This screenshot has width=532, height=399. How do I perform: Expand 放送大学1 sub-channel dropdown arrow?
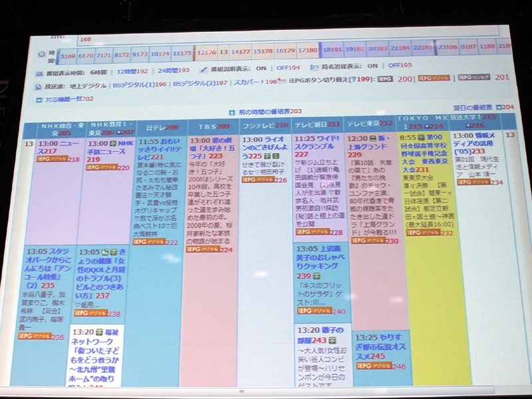click(x=468, y=125)
